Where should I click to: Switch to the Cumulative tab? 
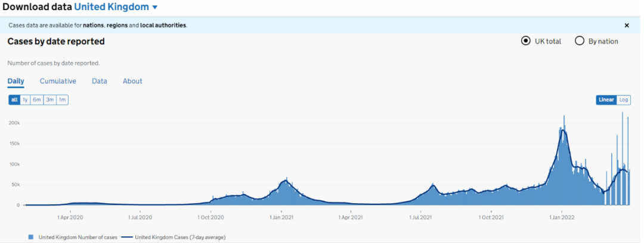[58, 81]
